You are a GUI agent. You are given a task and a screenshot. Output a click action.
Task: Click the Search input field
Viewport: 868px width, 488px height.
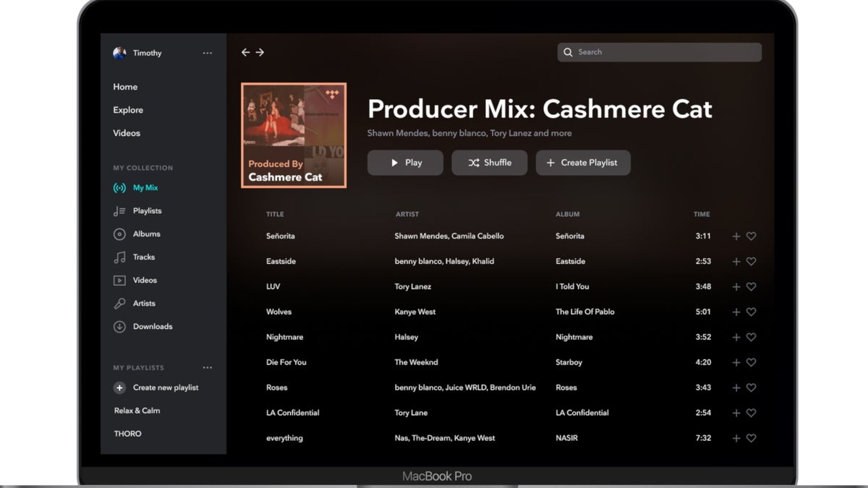(x=660, y=52)
